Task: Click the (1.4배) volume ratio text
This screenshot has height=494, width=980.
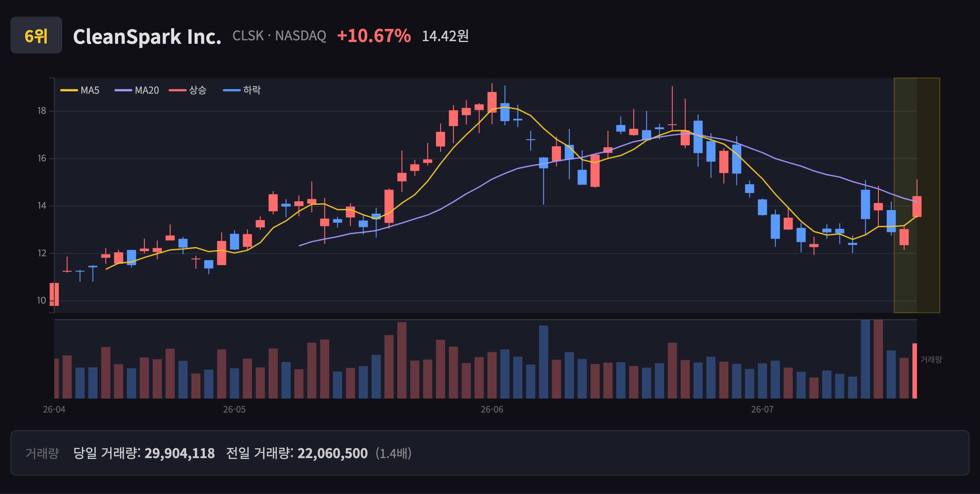Action: [x=393, y=453]
